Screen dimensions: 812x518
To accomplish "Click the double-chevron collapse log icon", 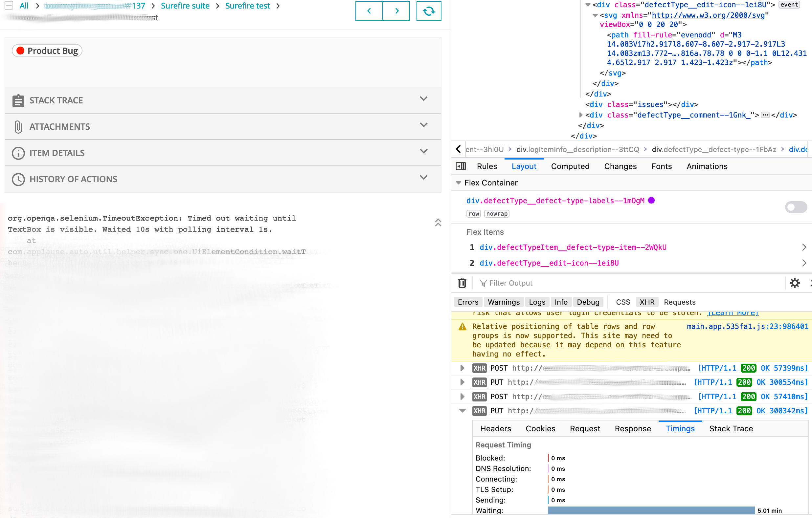I will [x=438, y=223].
